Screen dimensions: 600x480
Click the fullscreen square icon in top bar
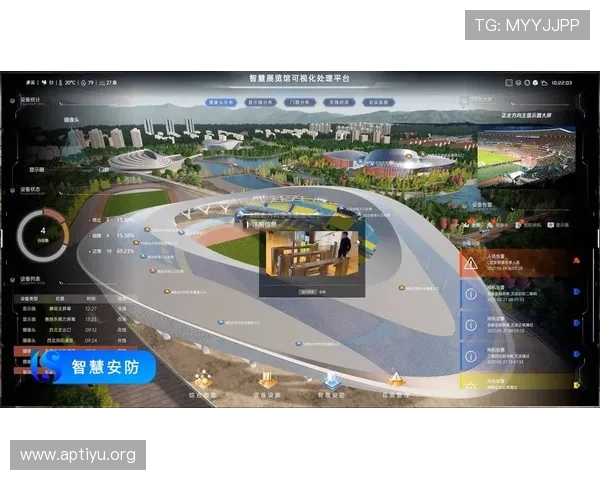pos(509,83)
